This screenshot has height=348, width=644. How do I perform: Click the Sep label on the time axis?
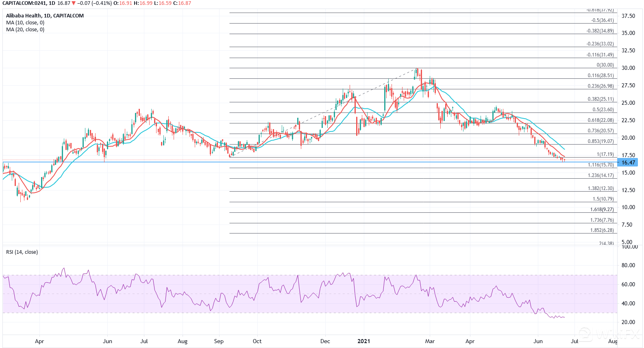tap(219, 341)
